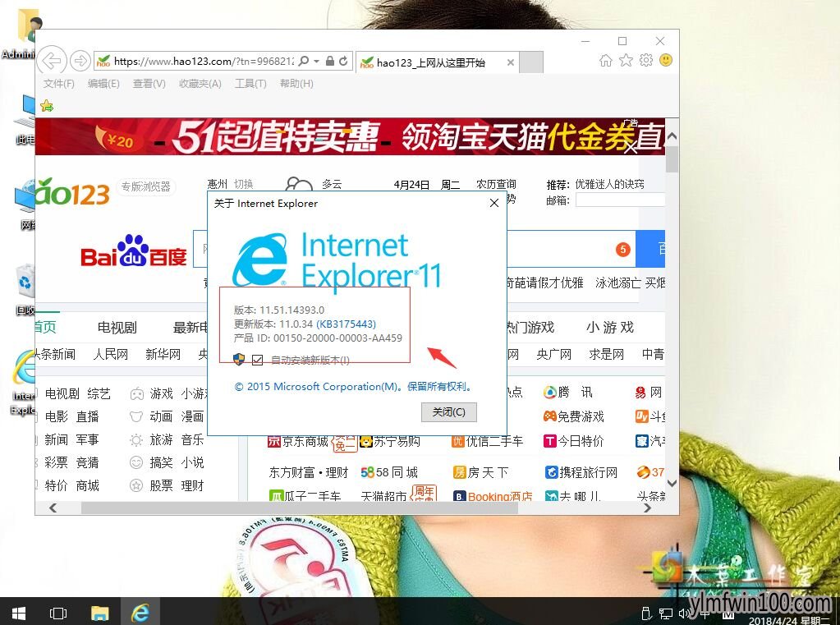840x625 pixels.
Task: Close the About Internet Explorer dialog via X
Action: tap(494, 203)
